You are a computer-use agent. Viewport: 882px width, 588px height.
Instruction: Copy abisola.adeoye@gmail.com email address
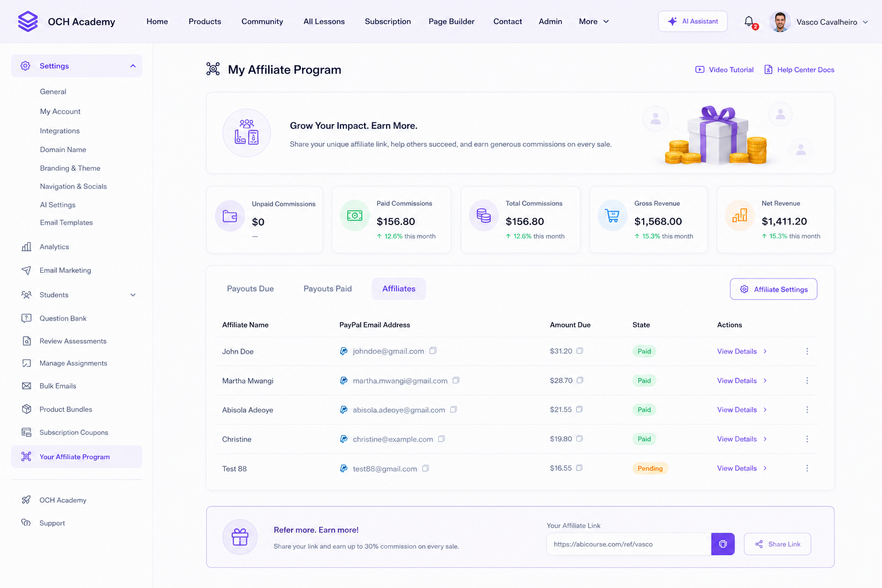(454, 409)
